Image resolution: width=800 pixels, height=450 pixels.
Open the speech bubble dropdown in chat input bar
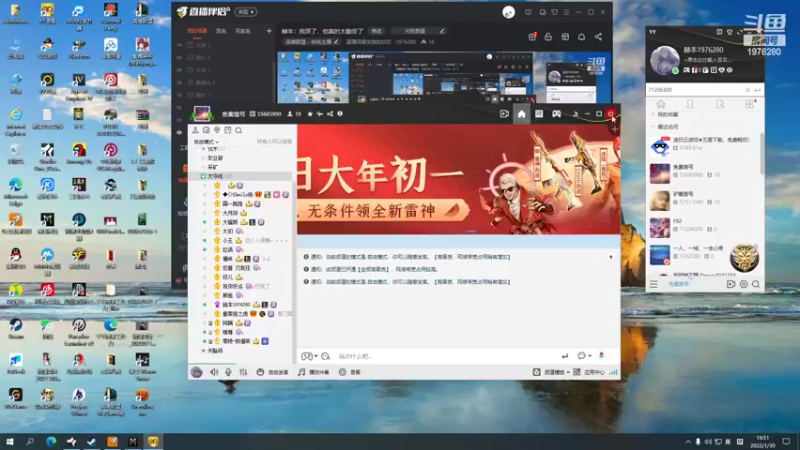pyautogui.click(x=589, y=356)
